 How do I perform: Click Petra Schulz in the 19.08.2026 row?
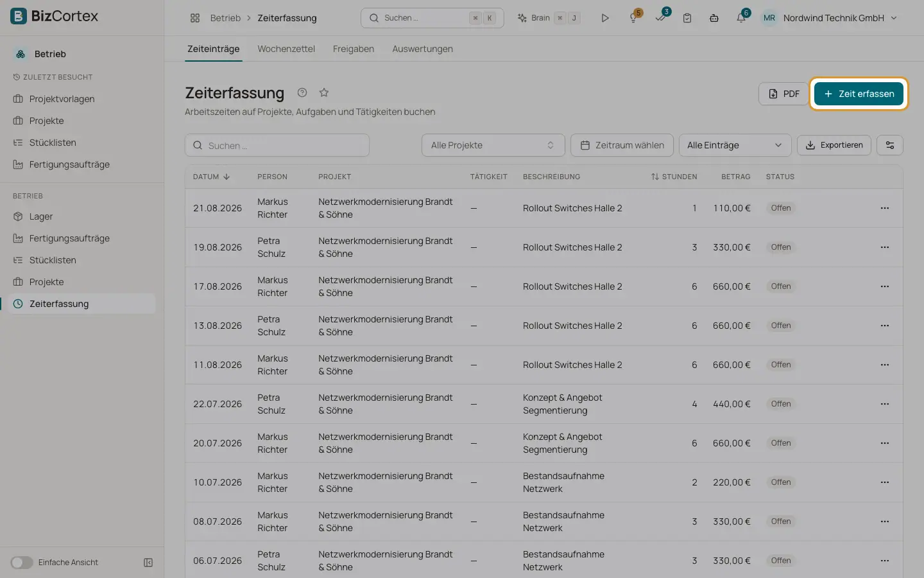point(271,247)
